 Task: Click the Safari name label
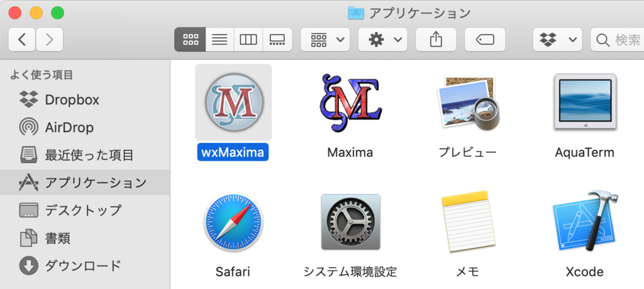click(233, 272)
